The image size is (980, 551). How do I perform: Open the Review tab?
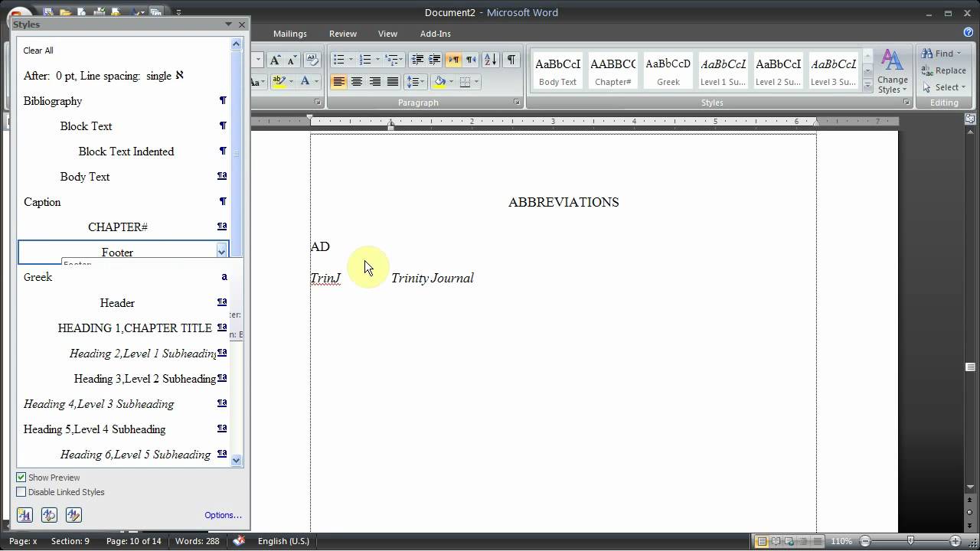[x=343, y=34]
